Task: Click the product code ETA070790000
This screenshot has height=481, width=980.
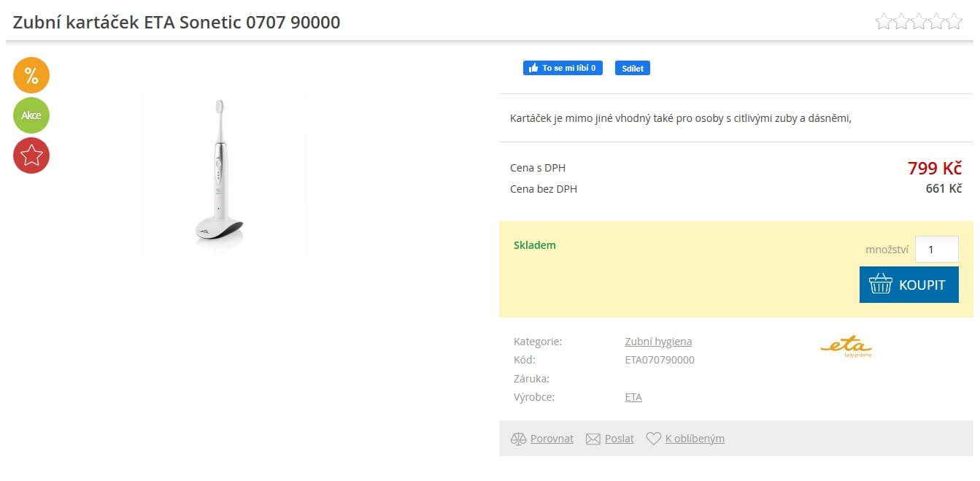Action: (x=660, y=360)
